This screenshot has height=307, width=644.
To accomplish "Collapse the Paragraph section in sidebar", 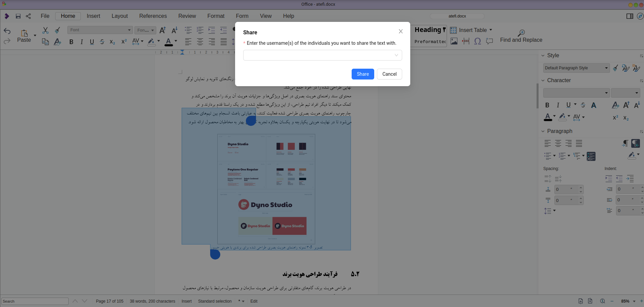I will [543, 131].
